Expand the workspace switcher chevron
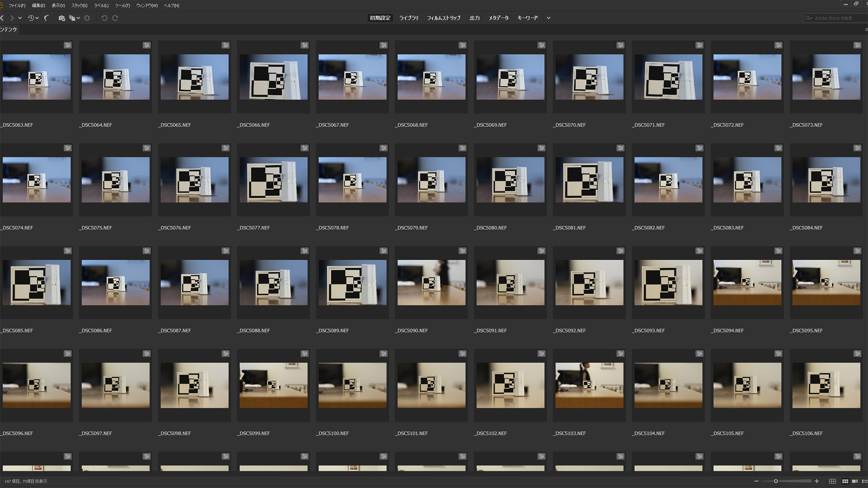The image size is (868, 488). (548, 18)
